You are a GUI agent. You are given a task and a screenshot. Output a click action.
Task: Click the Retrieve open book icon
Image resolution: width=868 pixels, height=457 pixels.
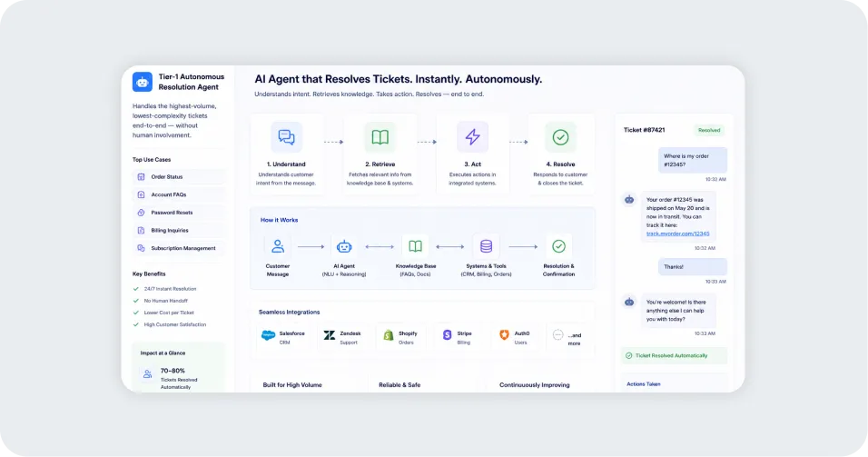tap(380, 137)
